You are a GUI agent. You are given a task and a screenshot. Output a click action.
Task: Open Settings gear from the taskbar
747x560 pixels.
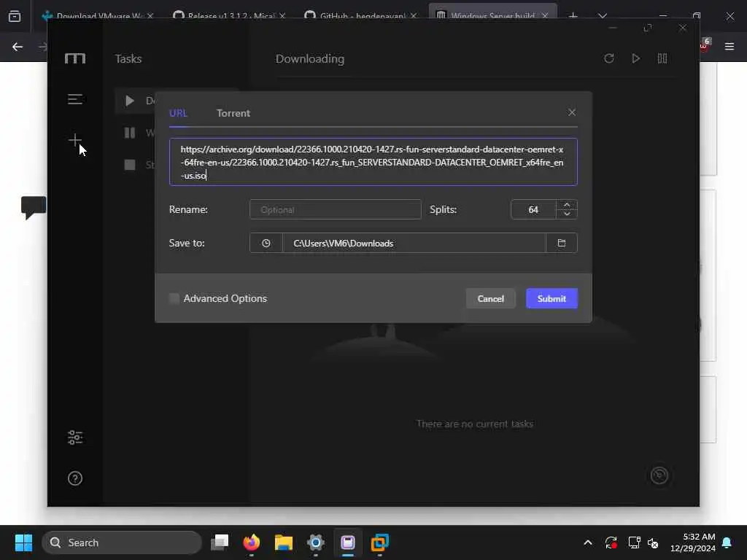pos(315,542)
